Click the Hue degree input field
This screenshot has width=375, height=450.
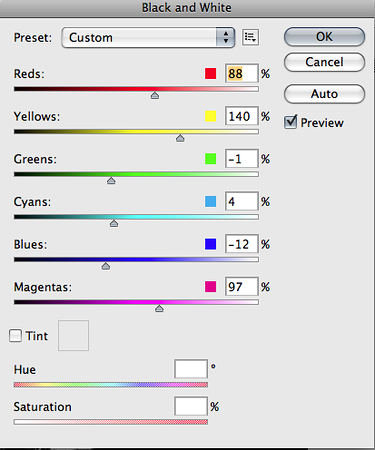coord(191,369)
